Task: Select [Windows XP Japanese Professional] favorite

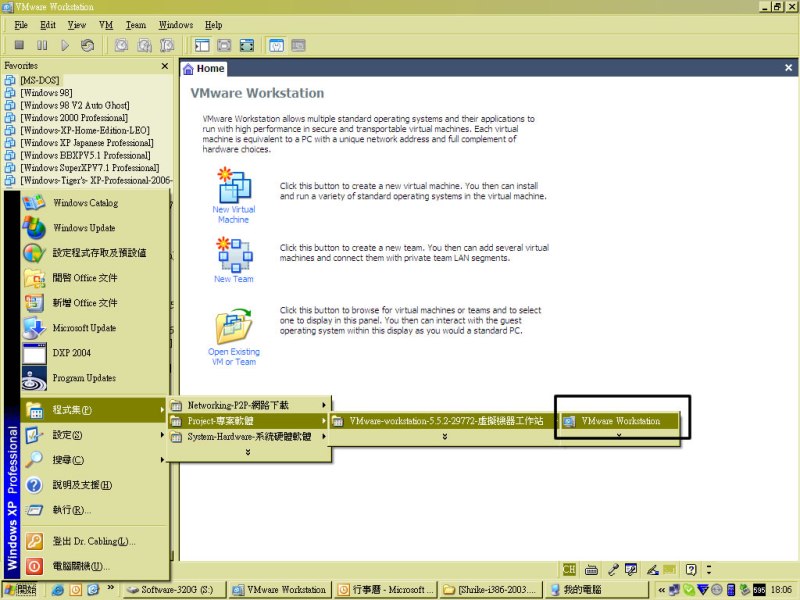Action: pyautogui.click(x=87, y=142)
